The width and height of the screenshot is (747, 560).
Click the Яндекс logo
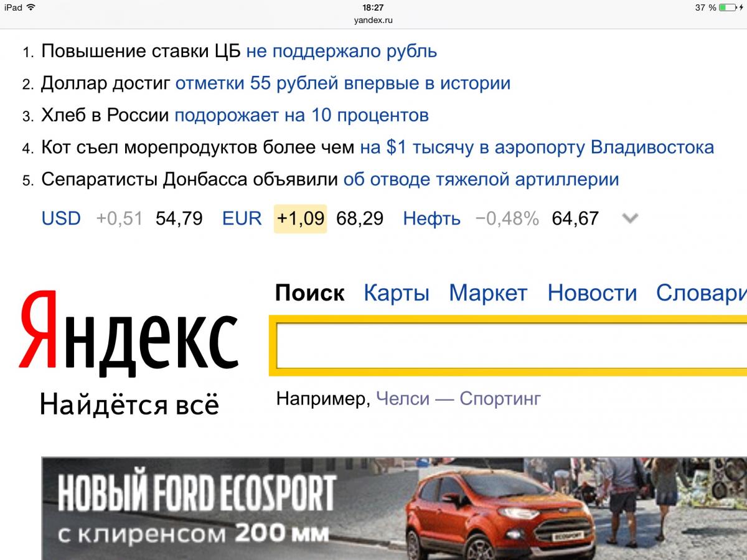tap(129, 333)
